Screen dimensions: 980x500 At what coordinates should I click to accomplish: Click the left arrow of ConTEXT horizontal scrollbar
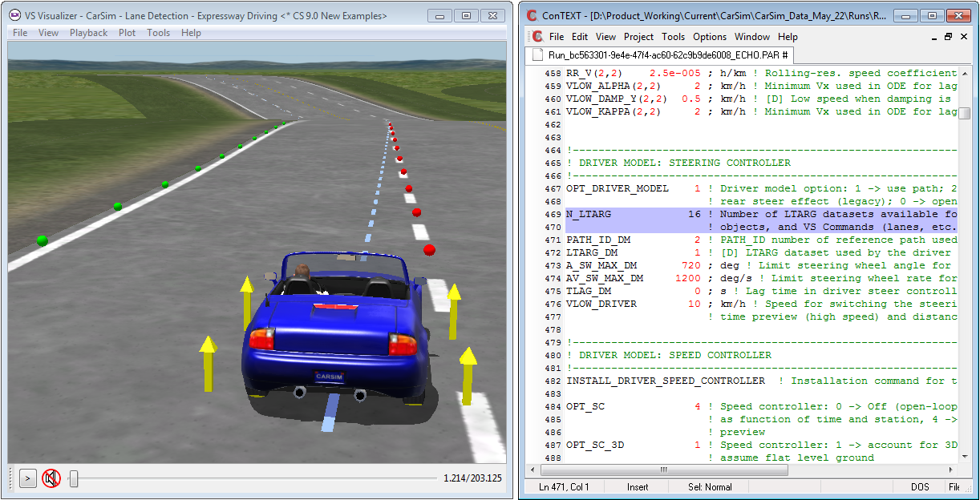pyautogui.click(x=533, y=470)
